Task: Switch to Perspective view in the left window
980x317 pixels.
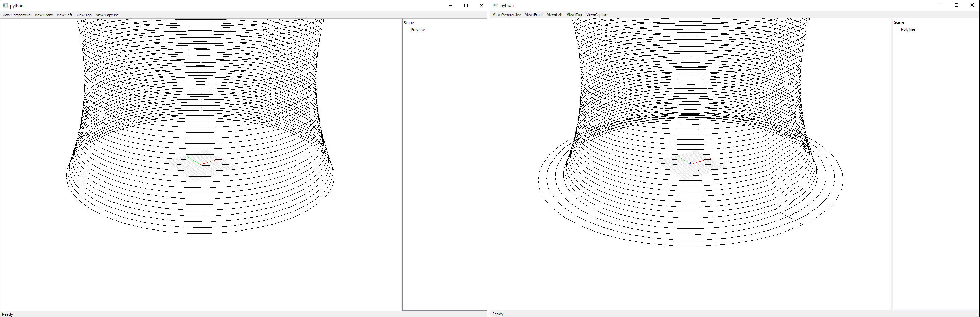Action: (x=16, y=15)
